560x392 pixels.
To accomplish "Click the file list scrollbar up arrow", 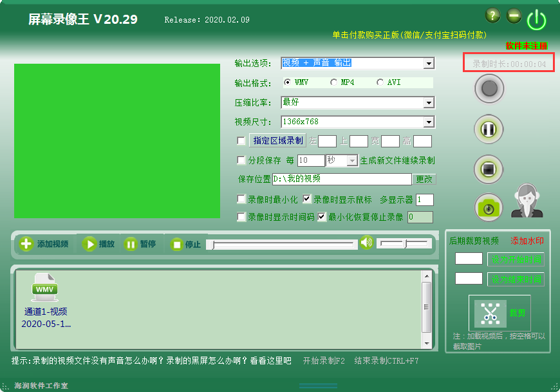I will pos(427,276).
